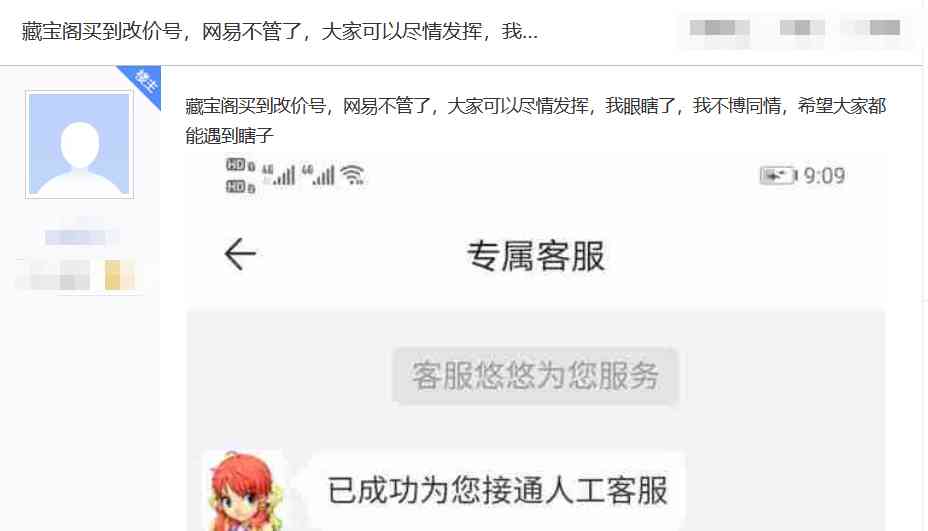Click the 已成功为您接通人工客服 message bubble
The height and width of the screenshot is (531, 928).
point(497,490)
